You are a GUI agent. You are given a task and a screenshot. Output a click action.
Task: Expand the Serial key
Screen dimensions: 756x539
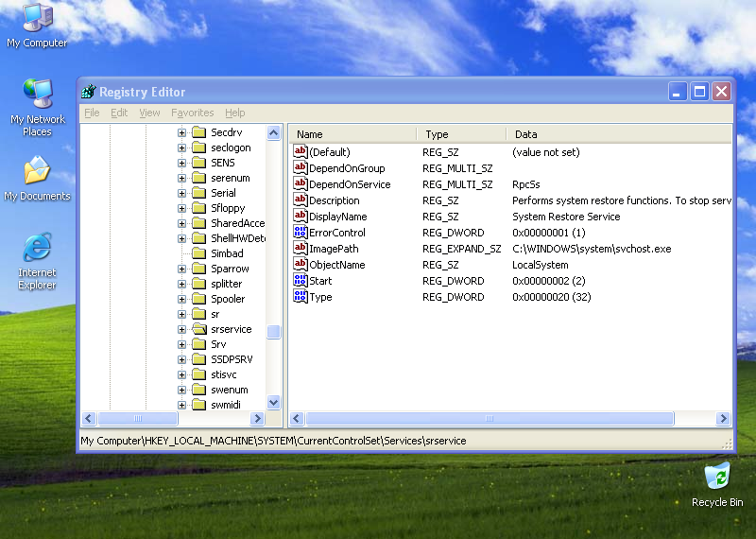click(181, 193)
